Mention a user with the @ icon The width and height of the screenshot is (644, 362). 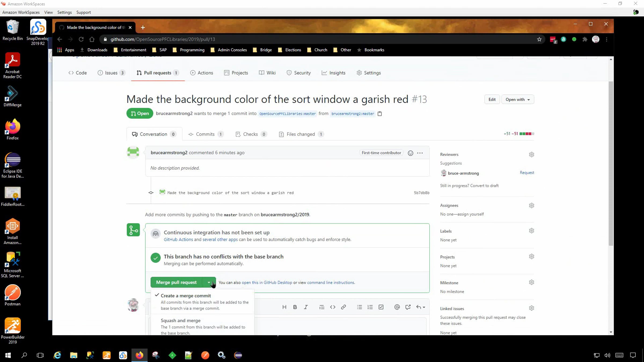397,307
